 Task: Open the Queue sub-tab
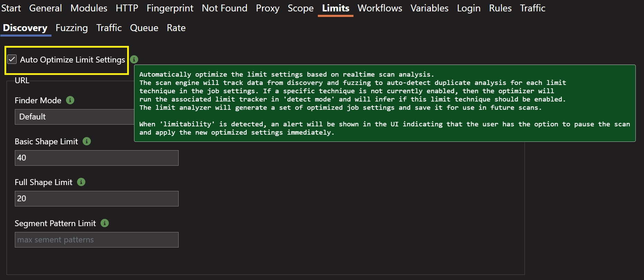click(144, 28)
